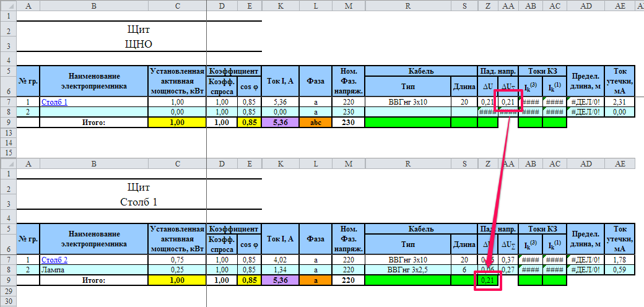Click ВВГнг 3x2,5 cable type cell

(407, 270)
